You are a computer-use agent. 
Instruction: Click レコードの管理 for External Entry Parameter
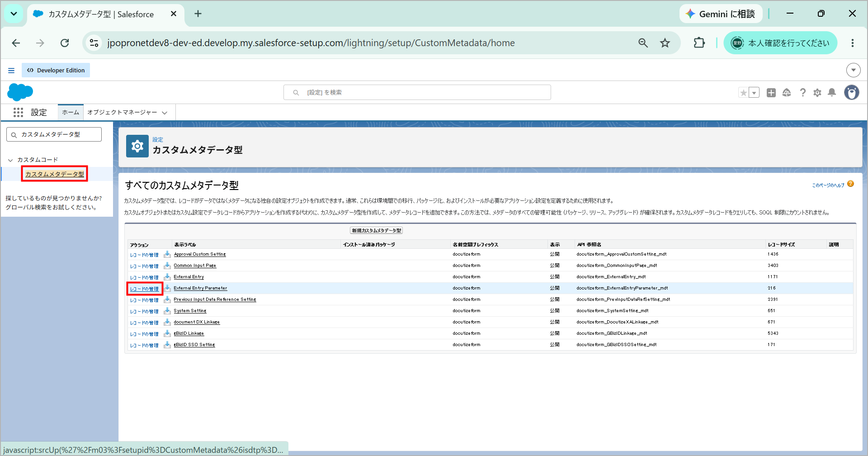coord(144,289)
